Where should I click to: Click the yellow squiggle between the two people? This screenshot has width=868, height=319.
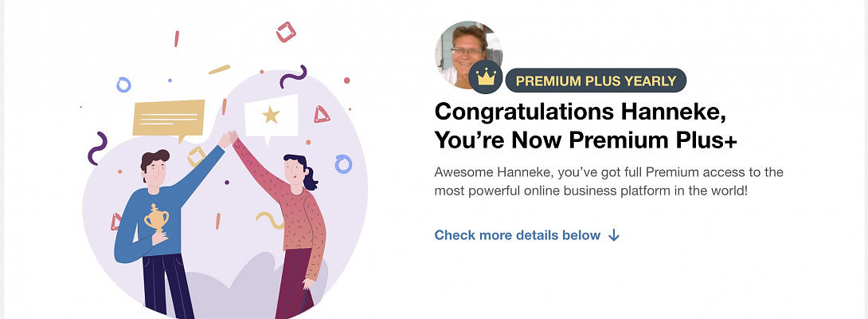[269, 219]
